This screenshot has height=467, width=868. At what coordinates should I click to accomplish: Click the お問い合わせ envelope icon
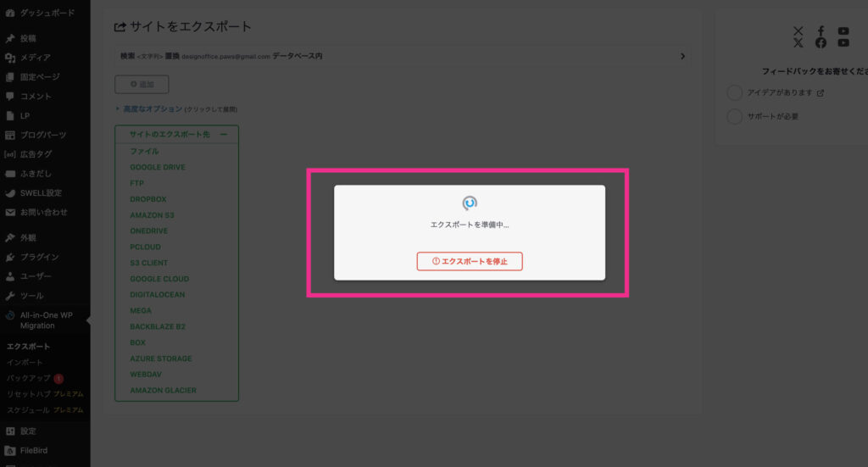[x=10, y=213]
